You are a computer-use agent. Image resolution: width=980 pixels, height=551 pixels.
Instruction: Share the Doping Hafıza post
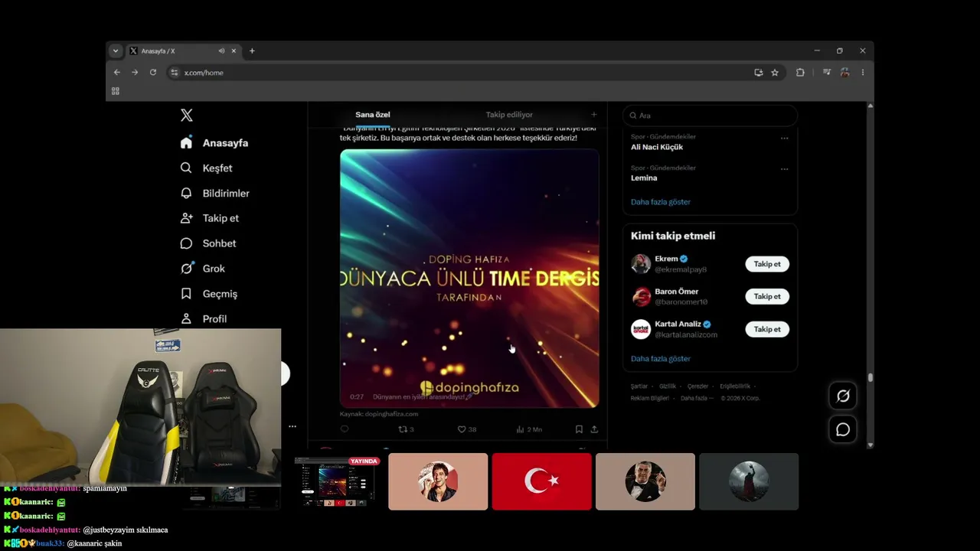(x=594, y=429)
